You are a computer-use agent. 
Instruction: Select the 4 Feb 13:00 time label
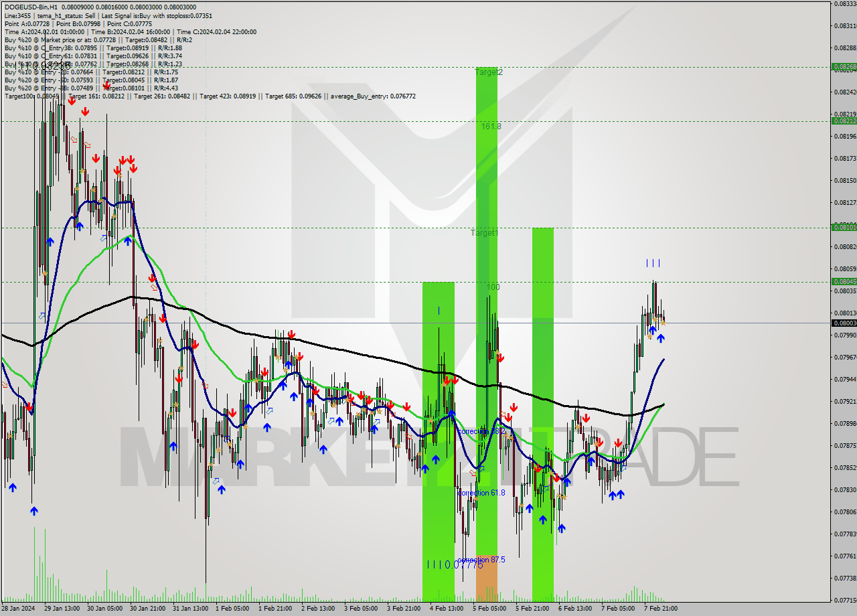click(x=447, y=609)
